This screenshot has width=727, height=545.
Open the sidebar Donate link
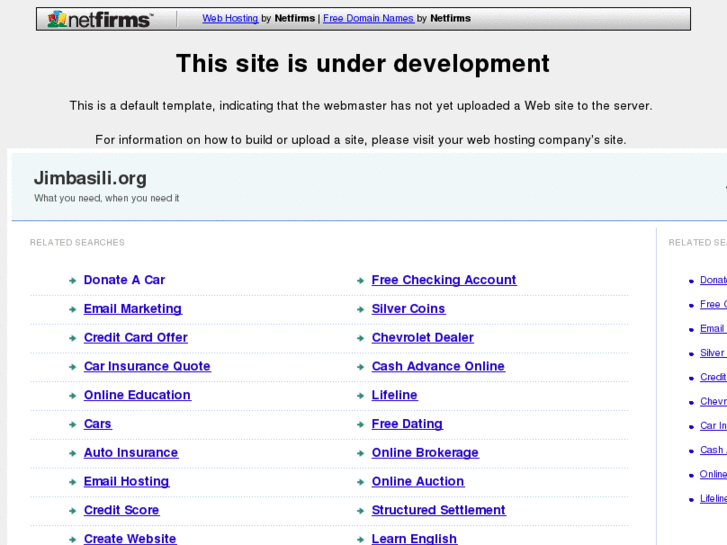pyautogui.click(x=713, y=280)
